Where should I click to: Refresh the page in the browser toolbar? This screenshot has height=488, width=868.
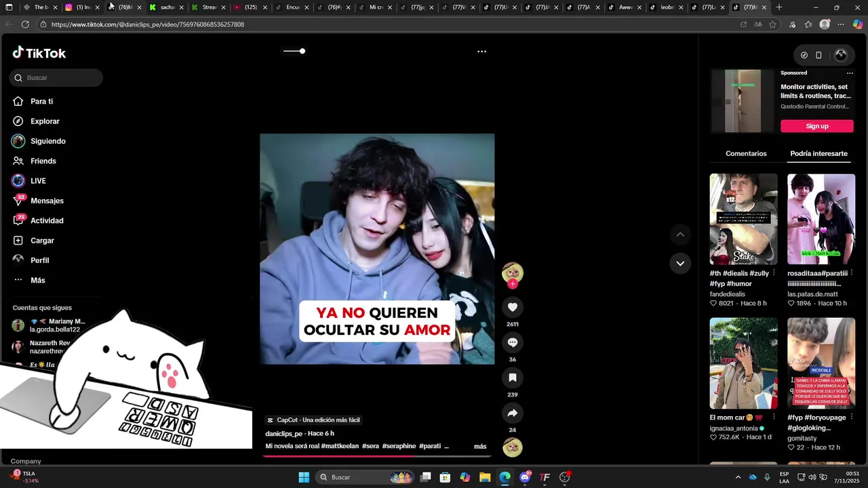pyautogui.click(x=25, y=24)
